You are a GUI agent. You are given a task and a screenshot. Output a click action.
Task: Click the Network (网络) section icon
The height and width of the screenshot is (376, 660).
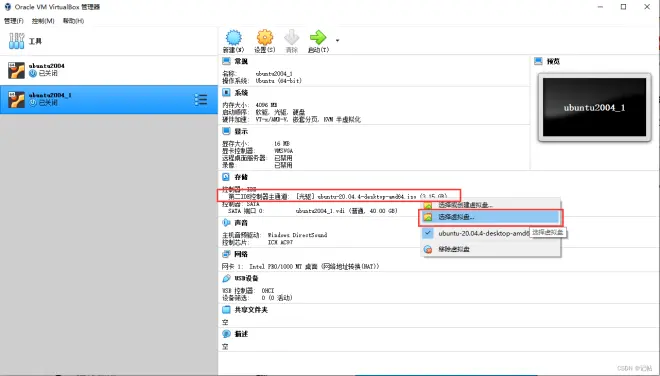(x=226, y=254)
